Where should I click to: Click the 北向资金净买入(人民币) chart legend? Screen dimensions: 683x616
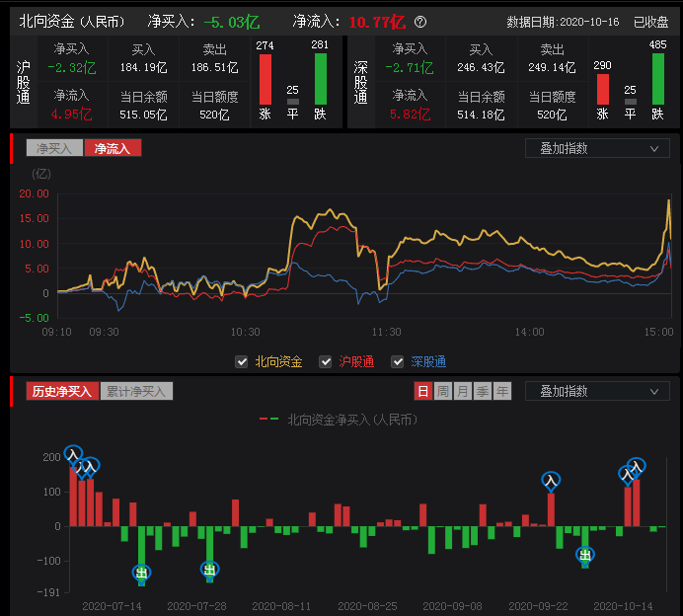tap(339, 420)
